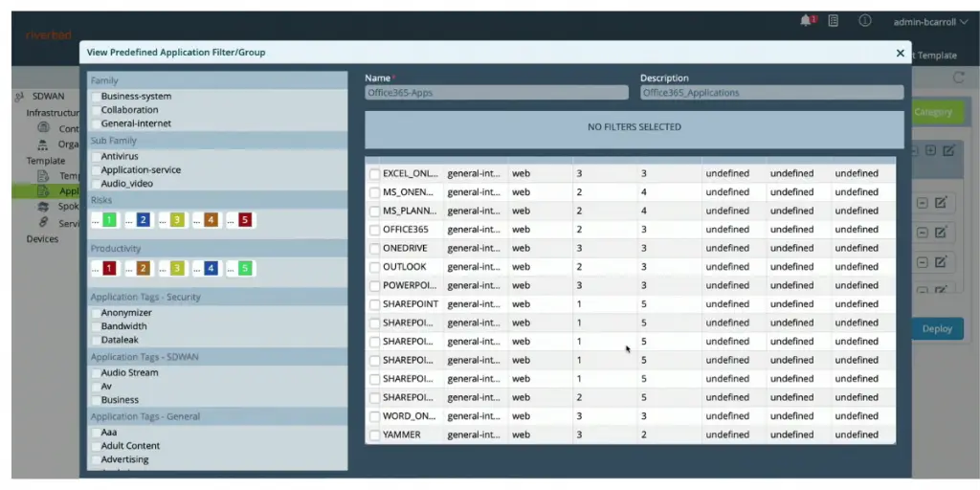Check the Dataleak security tag checkbox
This screenshot has width=980, height=490.
[95, 340]
